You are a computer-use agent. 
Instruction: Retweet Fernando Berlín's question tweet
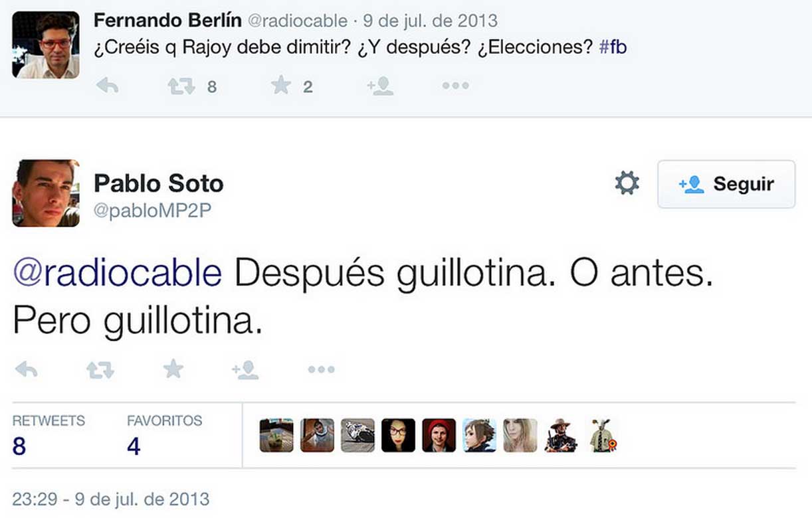[x=181, y=86]
